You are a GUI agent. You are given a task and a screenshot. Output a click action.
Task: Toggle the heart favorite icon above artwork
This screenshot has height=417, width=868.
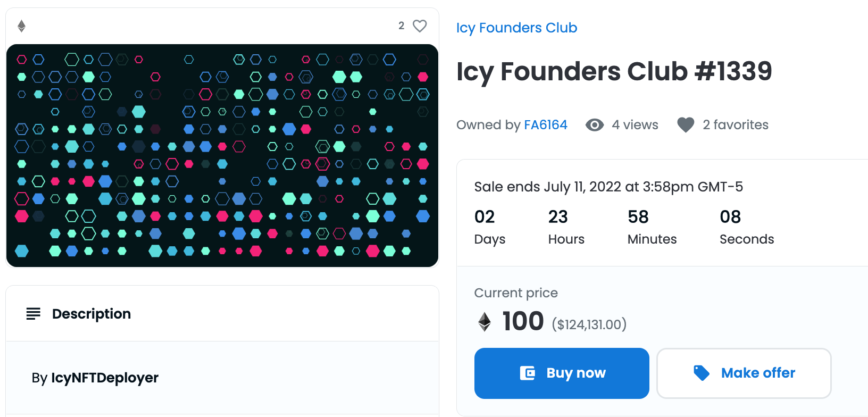(x=420, y=26)
